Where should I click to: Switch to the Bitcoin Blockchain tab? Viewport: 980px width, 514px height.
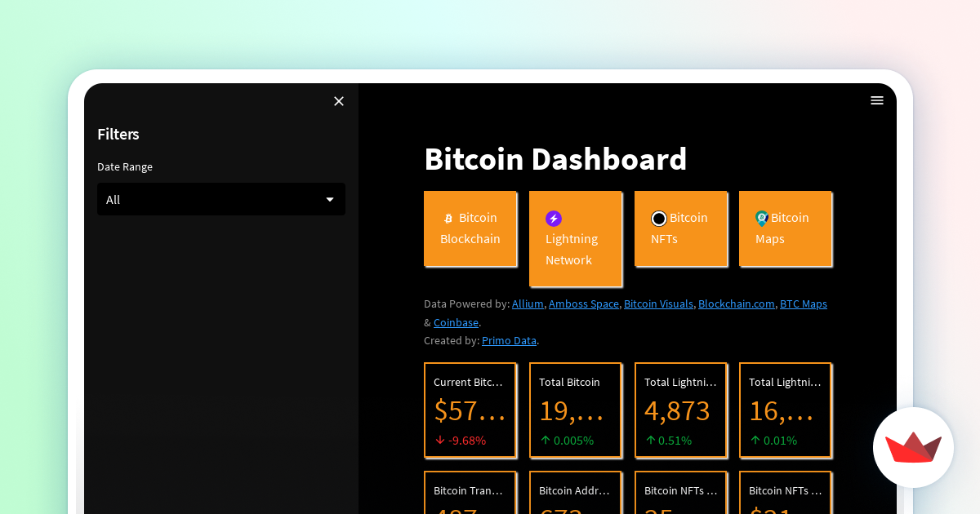tap(470, 228)
